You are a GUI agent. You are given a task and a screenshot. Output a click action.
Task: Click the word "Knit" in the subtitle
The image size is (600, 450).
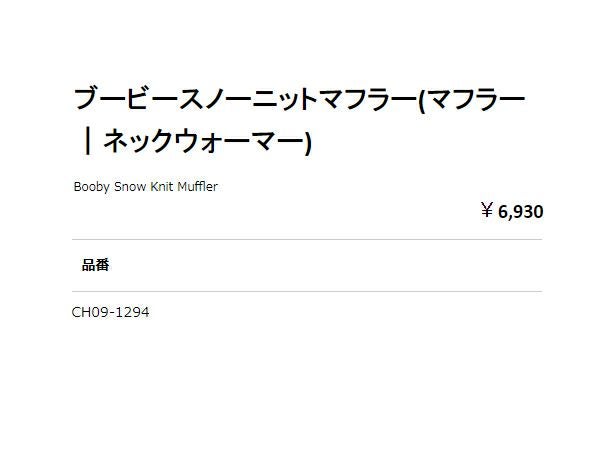click(x=163, y=187)
